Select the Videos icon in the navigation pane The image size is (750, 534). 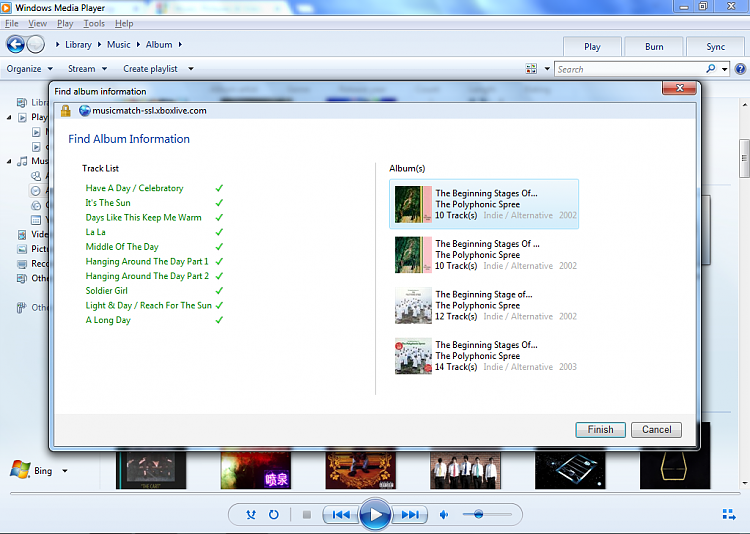pyautogui.click(x=22, y=234)
